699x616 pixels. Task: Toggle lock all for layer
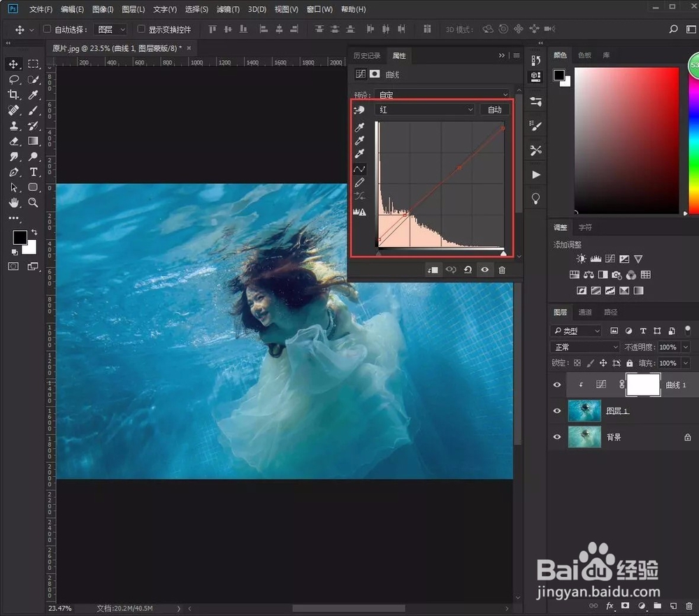(630, 363)
